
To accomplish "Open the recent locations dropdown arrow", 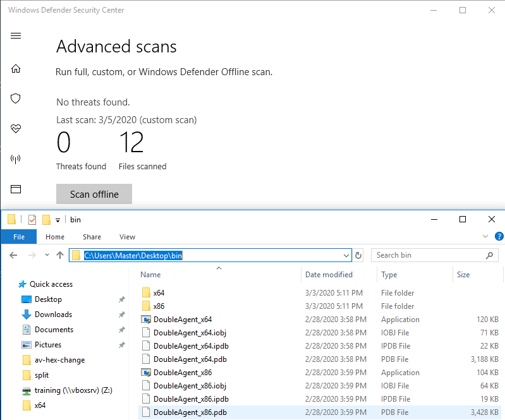I will point(46,256).
